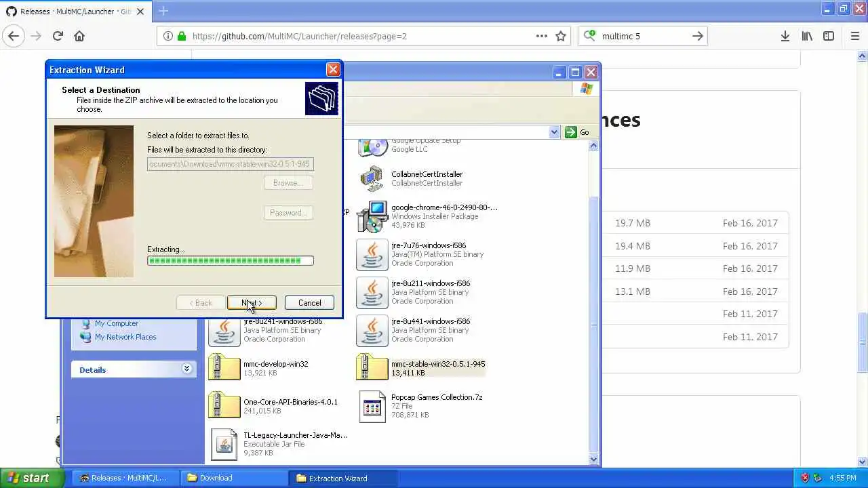The height and width of the screenshot is (488, 868).
Task: Click the extraction directory path field
Action: (x=231, y=164)
